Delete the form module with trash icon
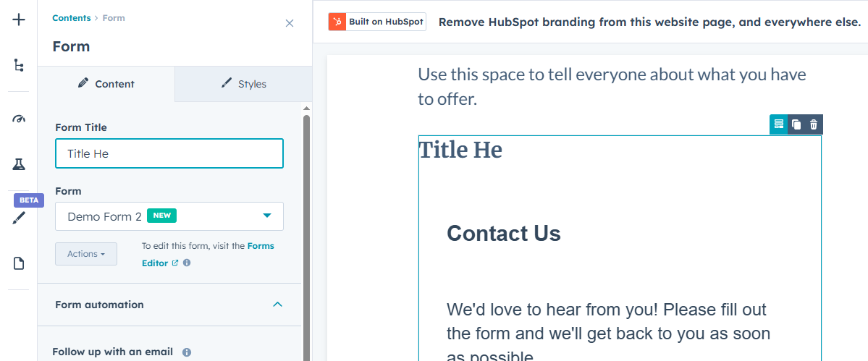868x361 pixels. click(814, 124)
